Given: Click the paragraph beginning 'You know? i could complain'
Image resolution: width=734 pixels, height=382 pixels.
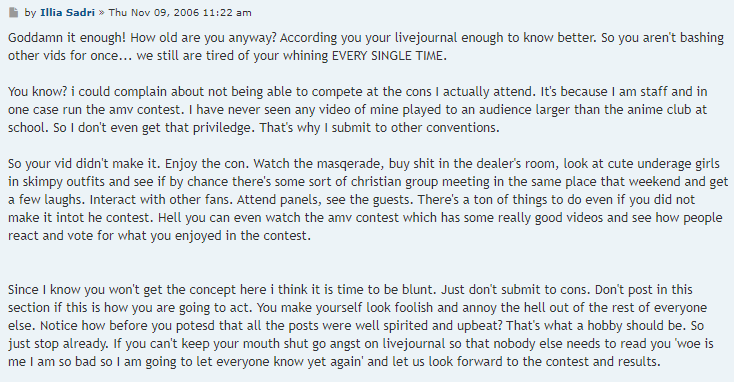Looking at the screenshot, I should [x=358, y=110].
